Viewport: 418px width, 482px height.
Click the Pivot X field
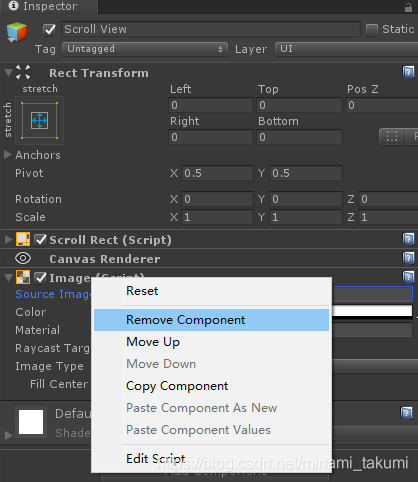pyautogui.click(x=217, y=173)
